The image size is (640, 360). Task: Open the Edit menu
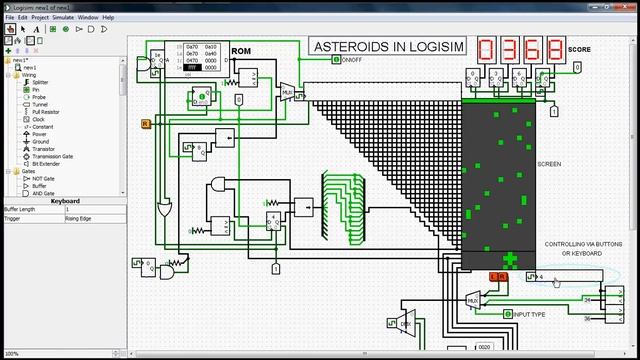point(22,18)
